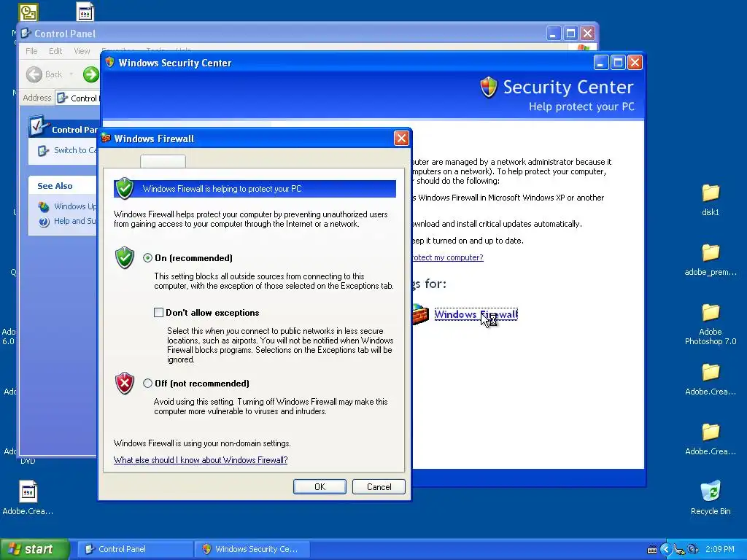Select the disk1 folder on desktop
747x560 pixels.
711,200
